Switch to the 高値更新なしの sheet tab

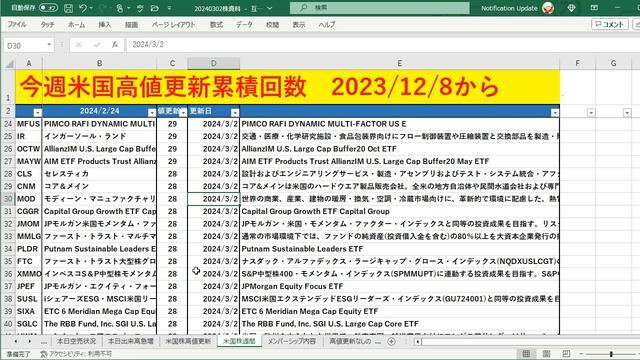pos(350,341)
